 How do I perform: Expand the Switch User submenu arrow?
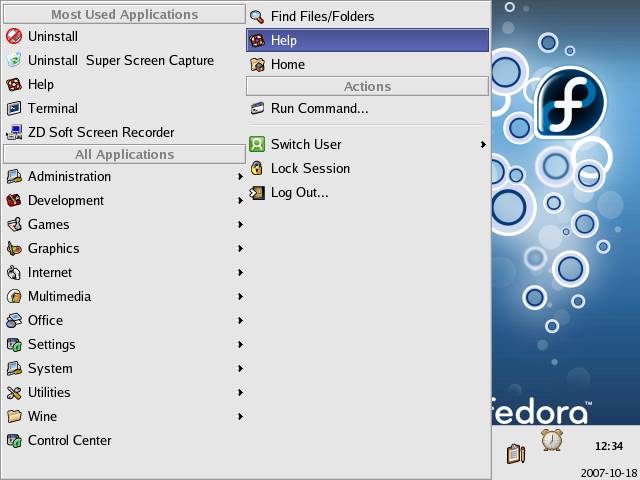(x=483, y=145)
